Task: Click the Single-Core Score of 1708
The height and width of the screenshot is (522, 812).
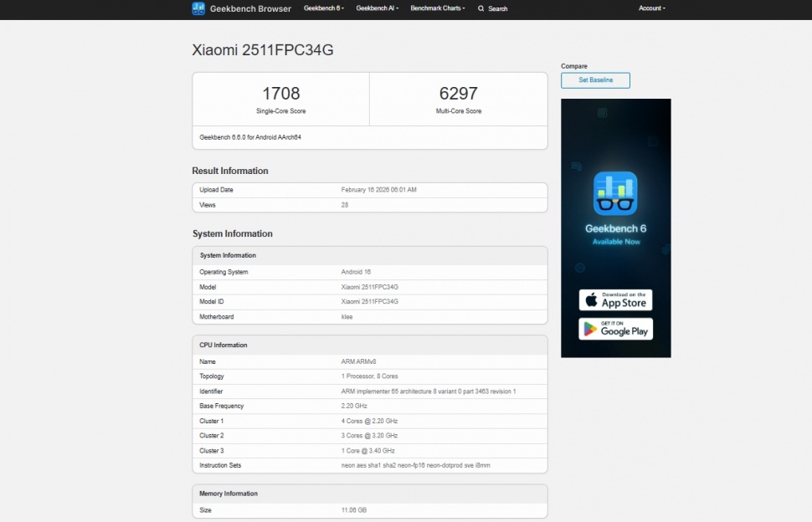Action: pos(280,93)
